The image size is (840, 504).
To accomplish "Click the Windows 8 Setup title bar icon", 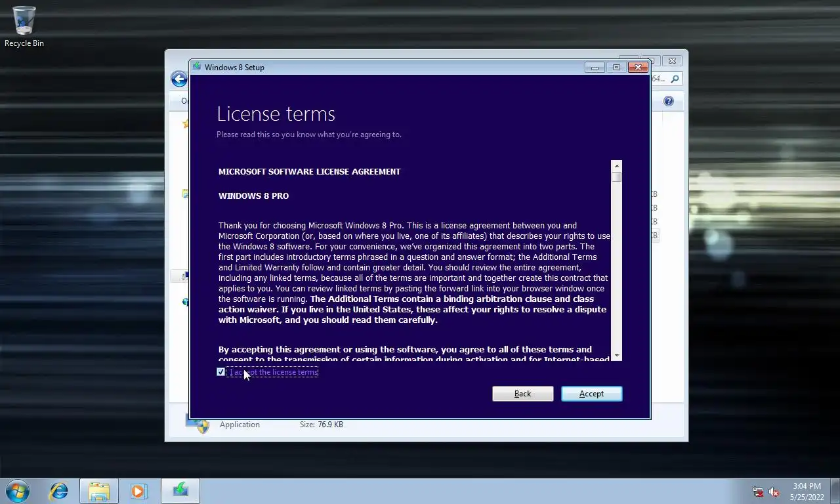I will tap(197, 67).
